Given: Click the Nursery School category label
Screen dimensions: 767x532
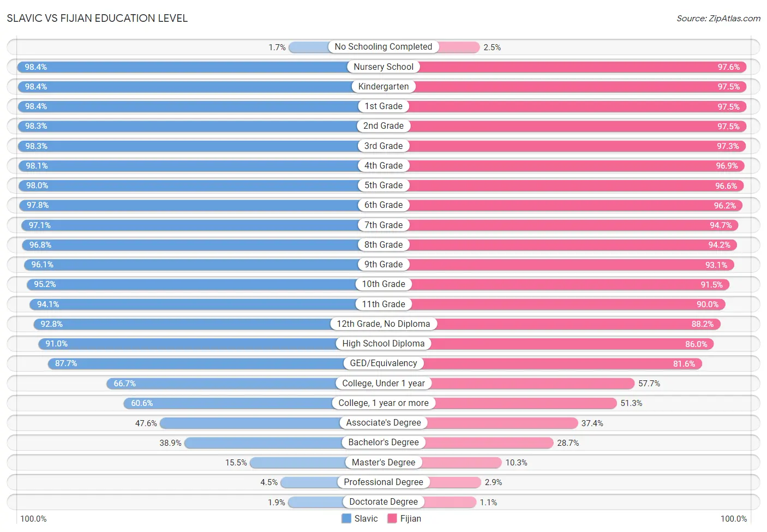Looking at the screenshot, I should point(383,67).
